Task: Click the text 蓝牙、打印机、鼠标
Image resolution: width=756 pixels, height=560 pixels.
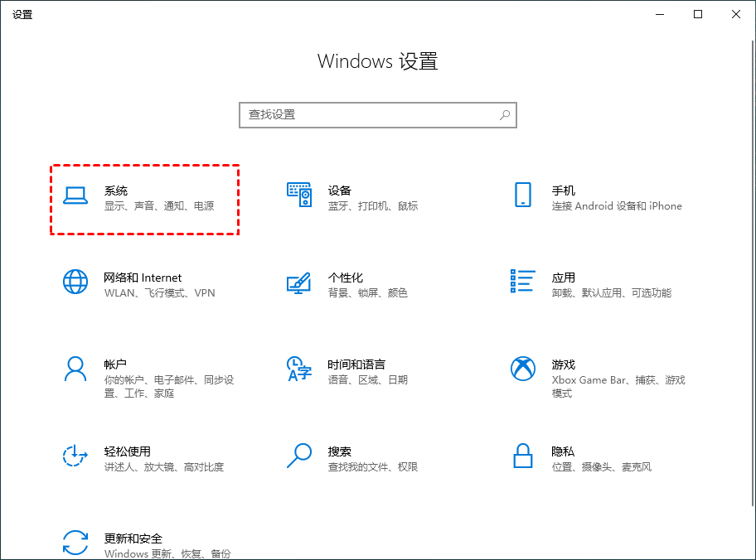Action: [x=373, y=206]
